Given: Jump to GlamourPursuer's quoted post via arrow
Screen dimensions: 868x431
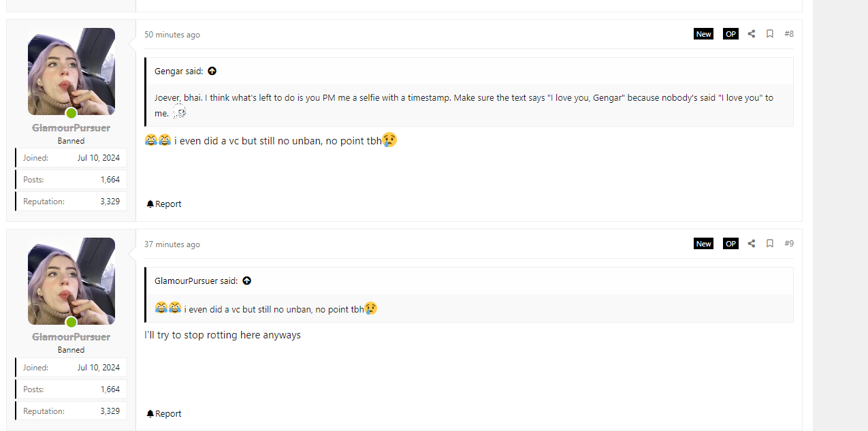Looking at the screenshot, I should point(247,281).
